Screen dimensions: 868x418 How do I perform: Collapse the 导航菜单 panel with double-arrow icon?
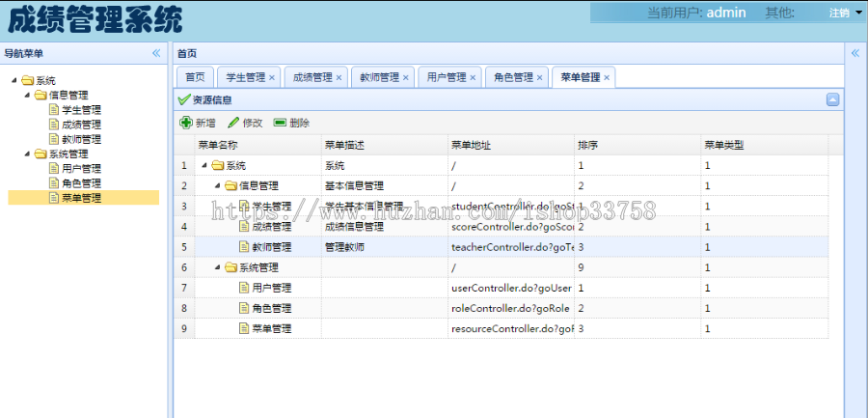click(156, 53)
